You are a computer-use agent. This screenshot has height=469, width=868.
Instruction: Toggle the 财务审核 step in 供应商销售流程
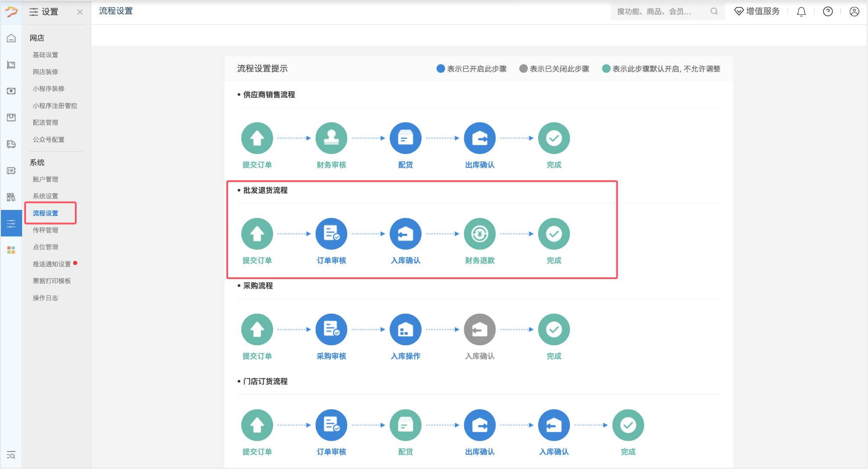coord(331,138)
